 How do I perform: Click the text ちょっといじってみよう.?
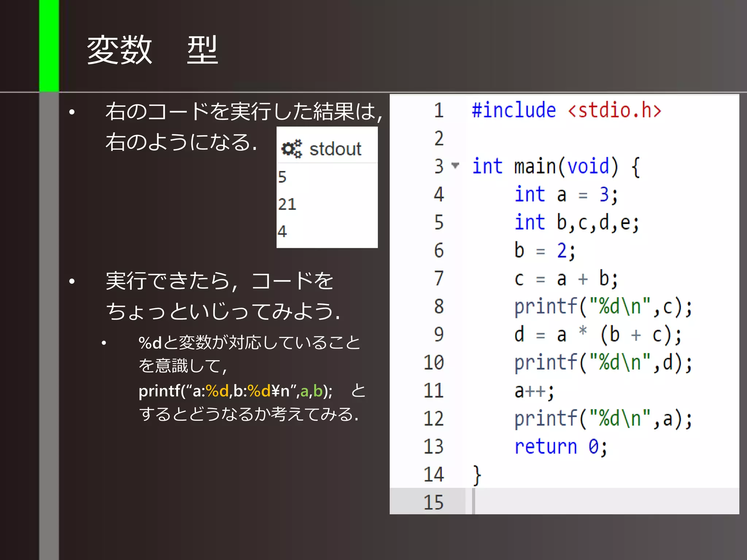pyautogui.click(x=223, y=311)
